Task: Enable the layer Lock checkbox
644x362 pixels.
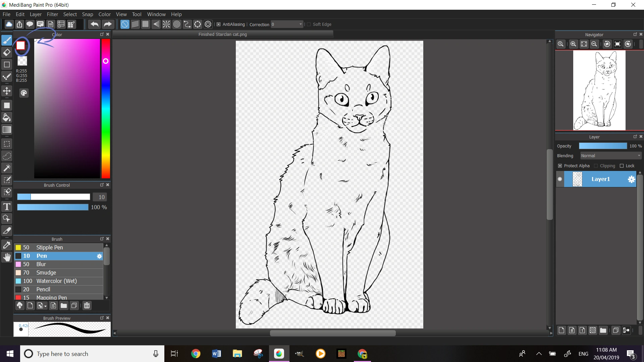Action: click(622, 166)
